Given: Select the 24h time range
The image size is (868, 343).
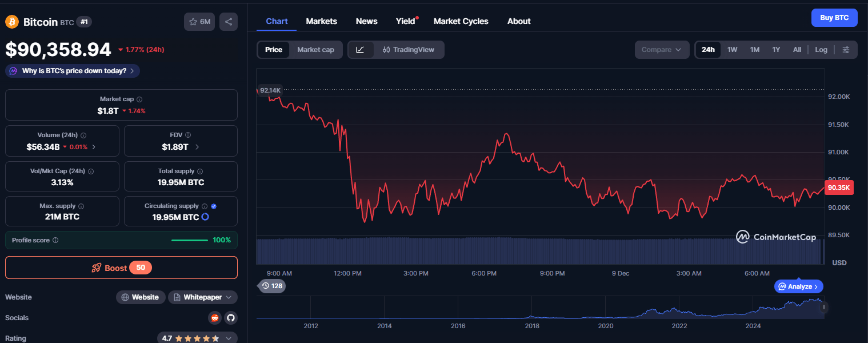Looking at the screenshot, I should click(x=708, y=50).
